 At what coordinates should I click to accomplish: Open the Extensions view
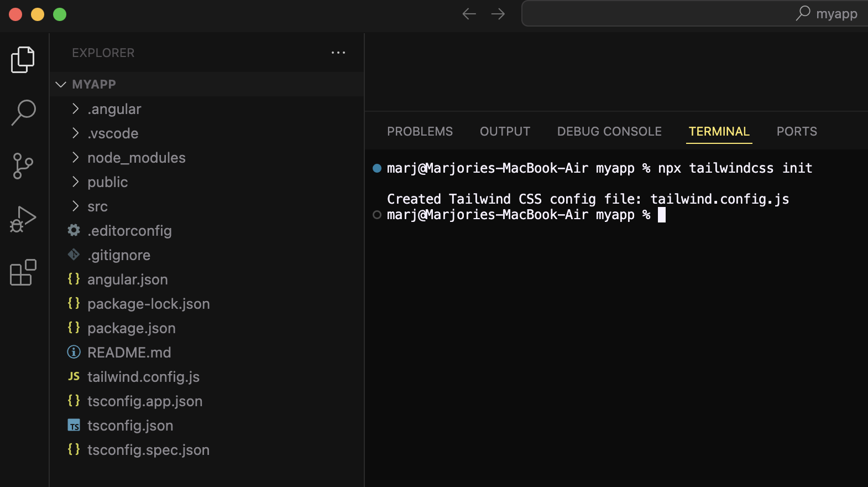tap(23, 272)
